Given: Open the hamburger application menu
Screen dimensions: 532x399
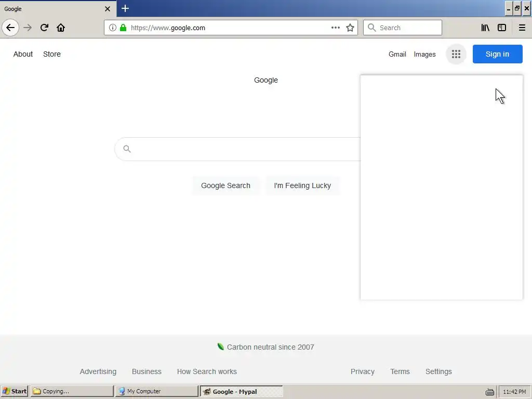Looking at the screenshot, I should pos(522,28).
